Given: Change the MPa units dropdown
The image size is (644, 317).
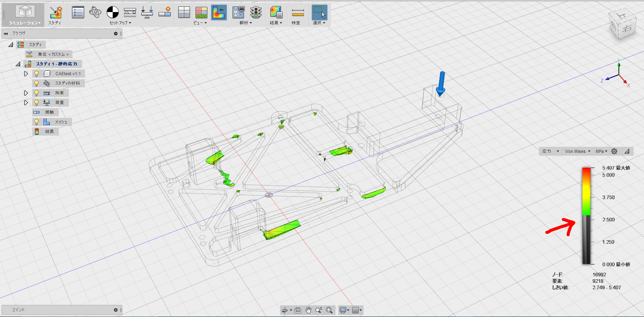Looking at the screenshot, I should pyautogui.click(x=601, y=151).
